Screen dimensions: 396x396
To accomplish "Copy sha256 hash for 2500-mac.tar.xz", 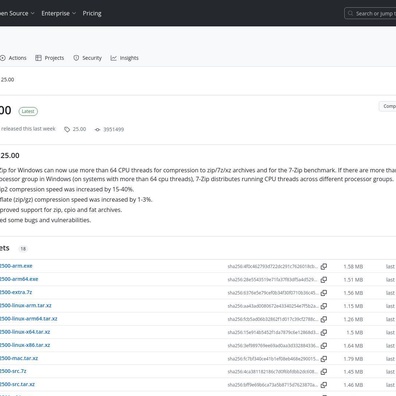I will pyautogui.click(x=324, y=359).
